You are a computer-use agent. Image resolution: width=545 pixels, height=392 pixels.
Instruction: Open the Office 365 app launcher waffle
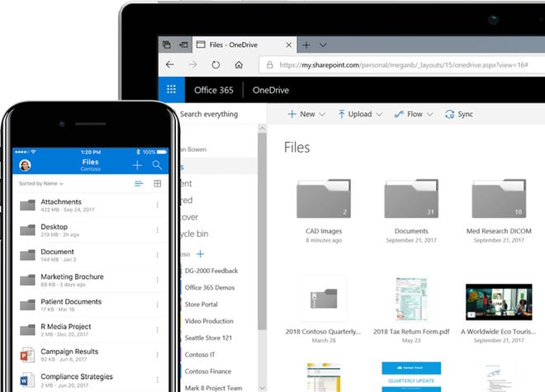171,91
